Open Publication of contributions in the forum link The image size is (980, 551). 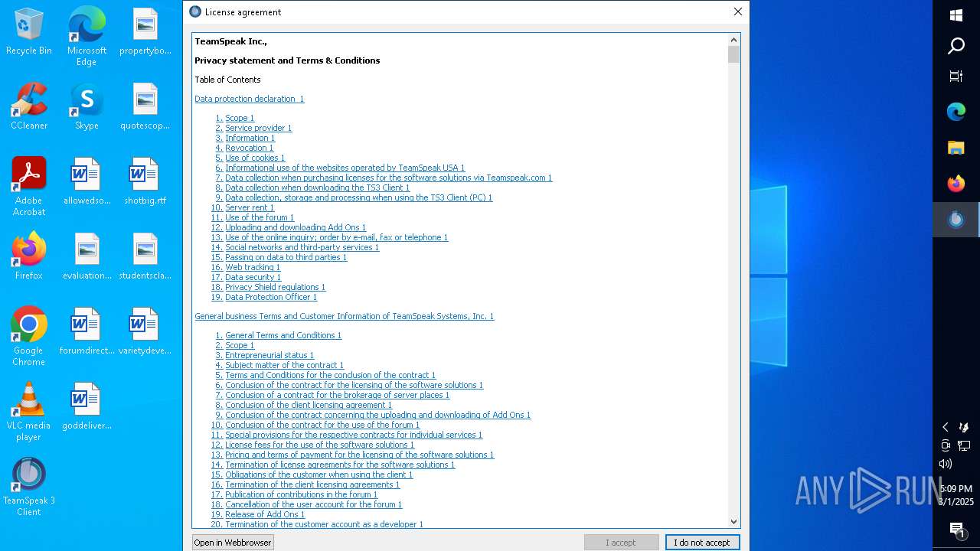[301, 494]
